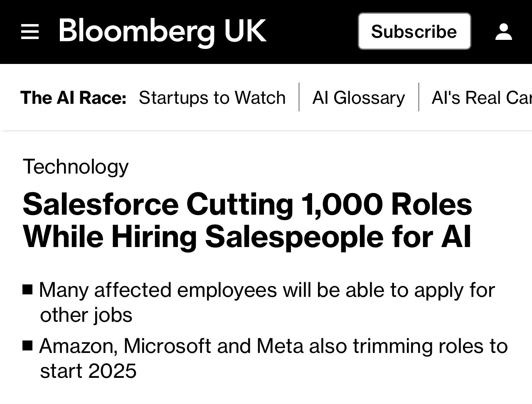532x404 pixels.
Task: Select Startups to Watch in the AI Race bar
Action: [x=212, y=98]
